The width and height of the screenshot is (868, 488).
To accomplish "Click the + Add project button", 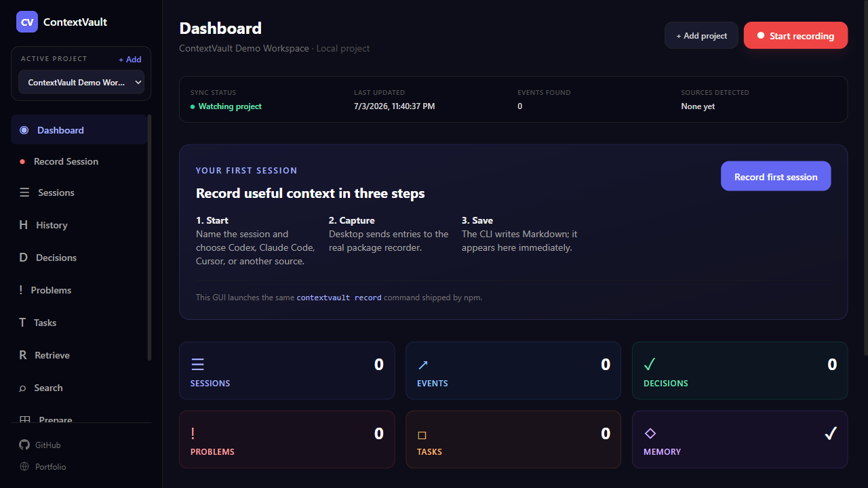I will pos(701,35).
